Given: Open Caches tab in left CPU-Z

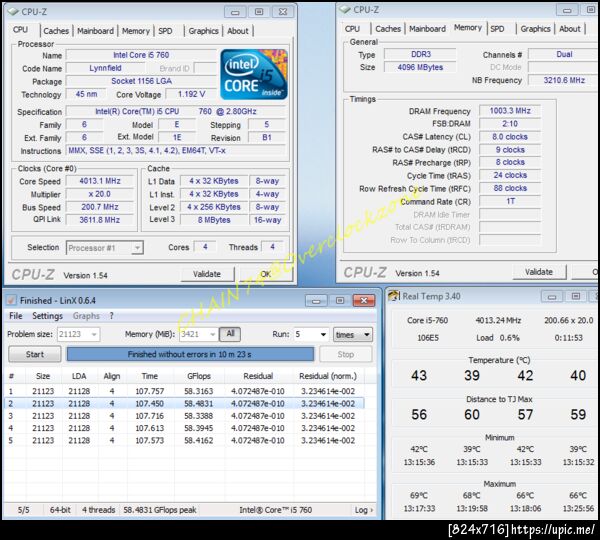Looking at the screenshot, I should [x=56, y=31].
